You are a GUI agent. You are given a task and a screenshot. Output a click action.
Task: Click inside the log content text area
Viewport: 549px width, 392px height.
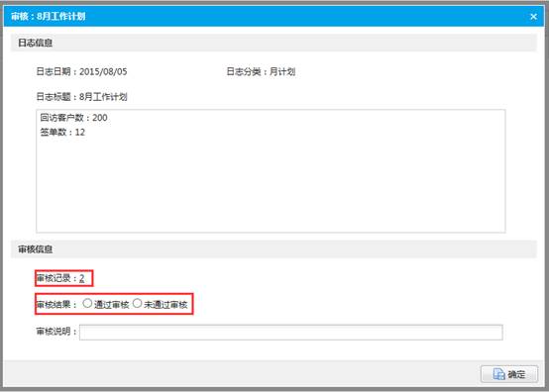click(x=271, y=171)
